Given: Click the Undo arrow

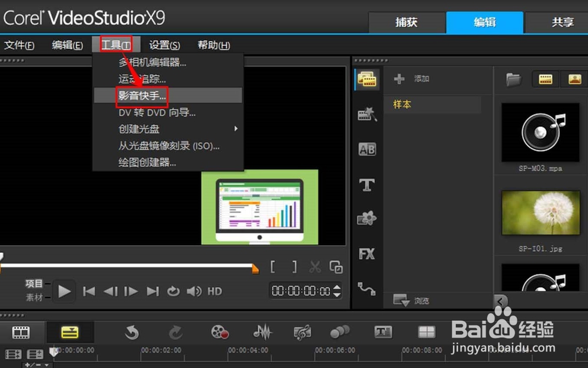Looking at the screenshot, I should 132,332.
